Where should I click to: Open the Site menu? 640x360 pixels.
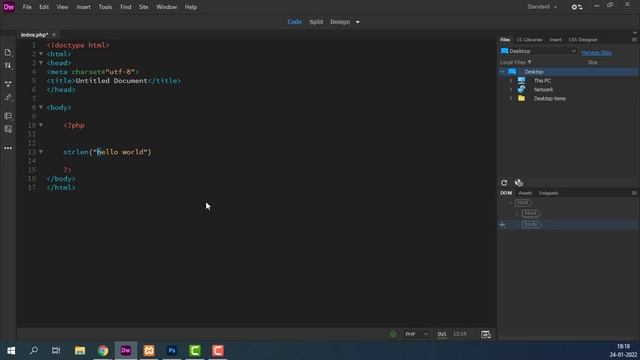[143, 7]
